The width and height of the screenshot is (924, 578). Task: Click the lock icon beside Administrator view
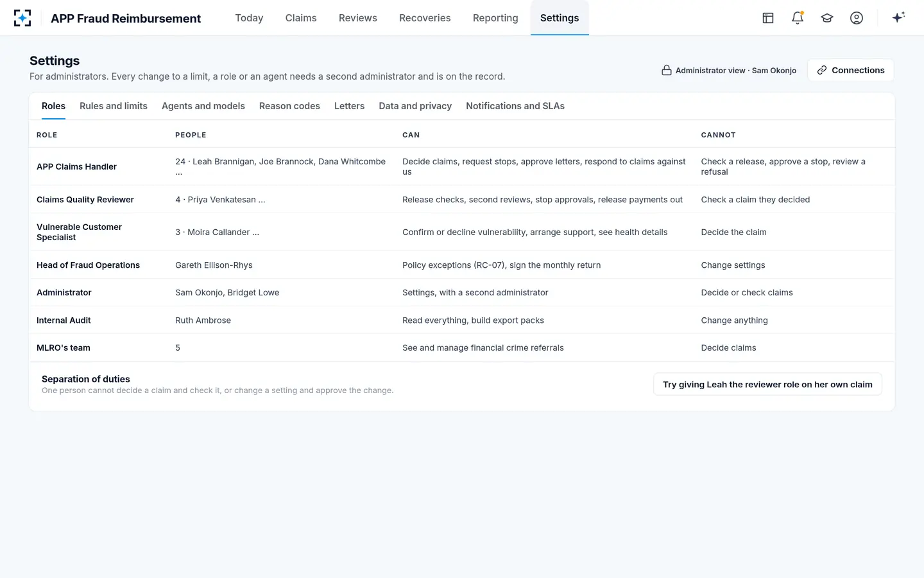click(667, 70)
